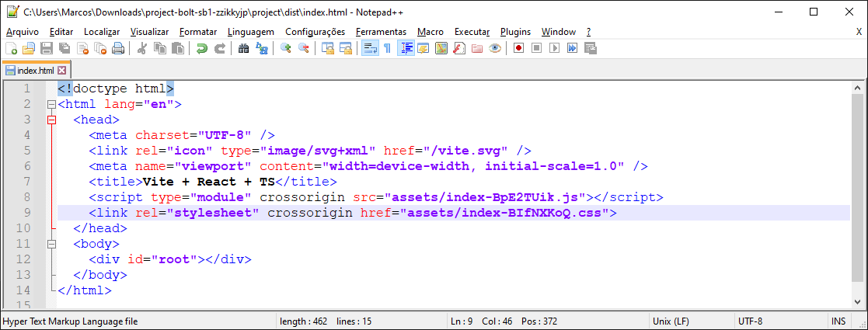Open the Macro menu
Viewport: 868px width, 330px height.
[x=431, y=32]
